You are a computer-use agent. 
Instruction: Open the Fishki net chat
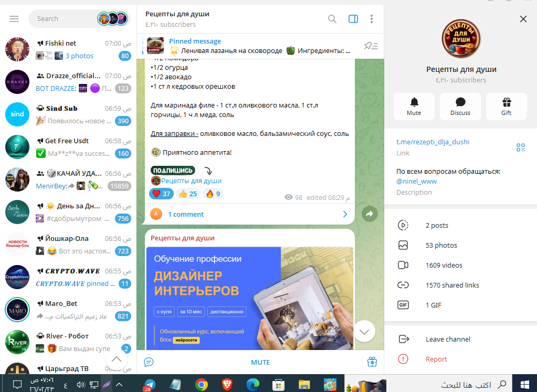[68, 49]
